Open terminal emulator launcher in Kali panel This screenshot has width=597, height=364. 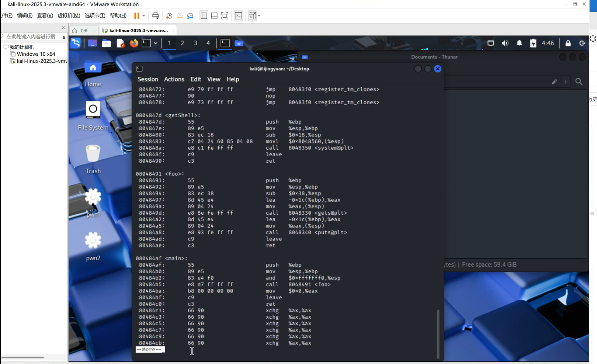click(x=146, y=43)
